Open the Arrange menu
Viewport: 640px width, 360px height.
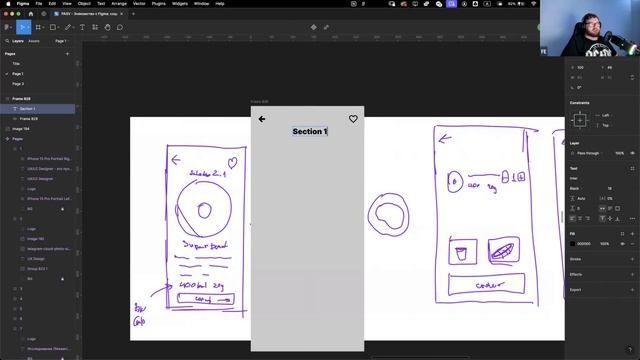click(119, 4)
